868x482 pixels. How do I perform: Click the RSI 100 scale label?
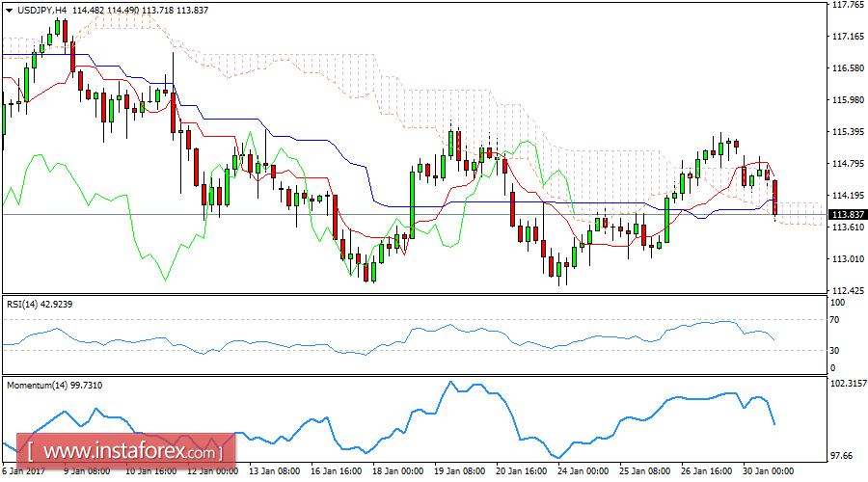tap(837, 303)
